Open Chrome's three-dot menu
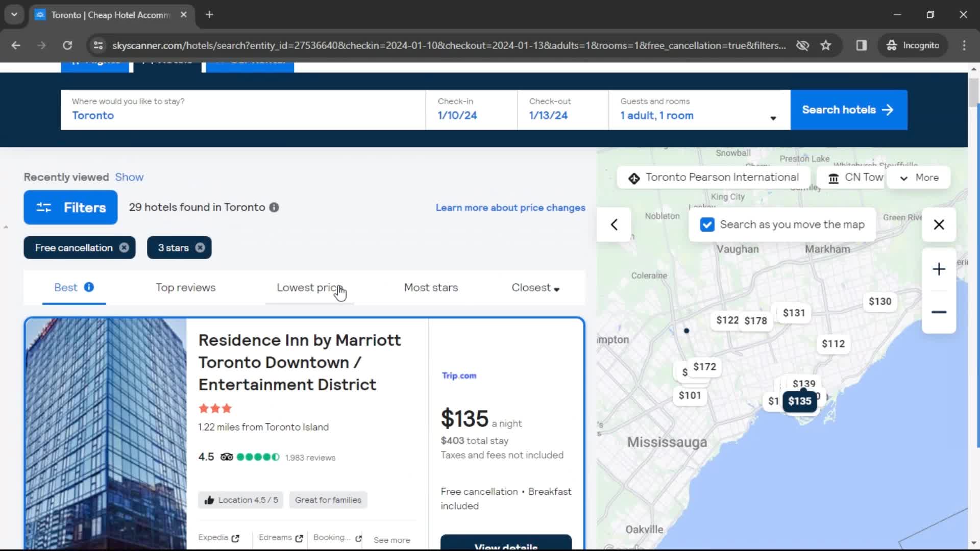980x551 pixels. (x=964, y=45)
